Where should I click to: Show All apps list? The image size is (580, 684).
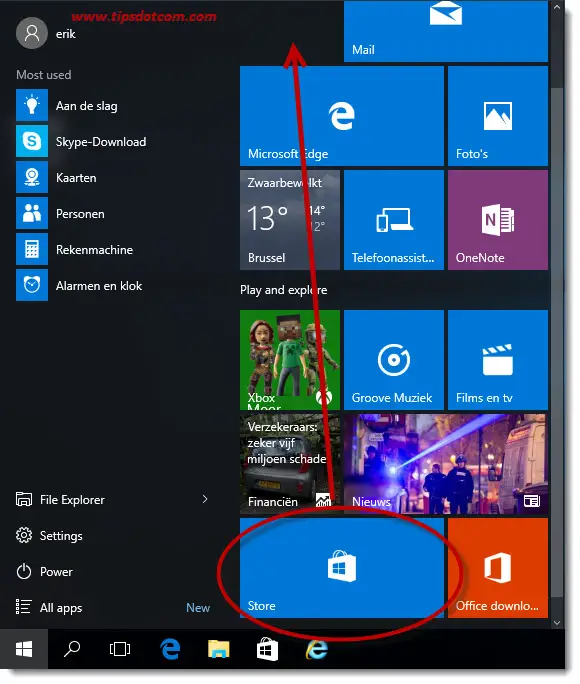point(49,607)
